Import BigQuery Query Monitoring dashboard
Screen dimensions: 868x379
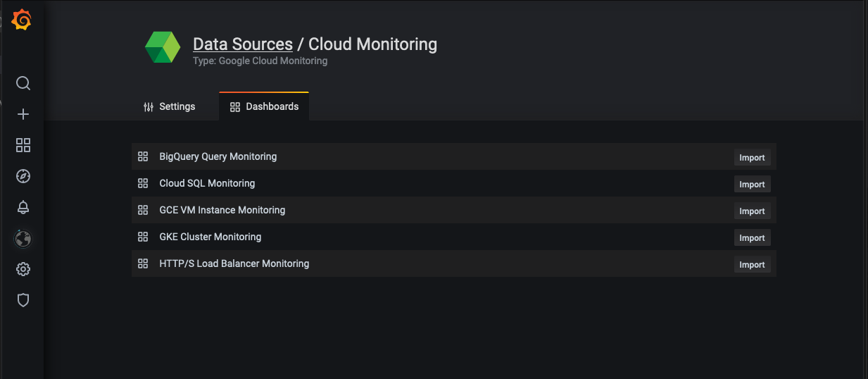pos(752,158)
